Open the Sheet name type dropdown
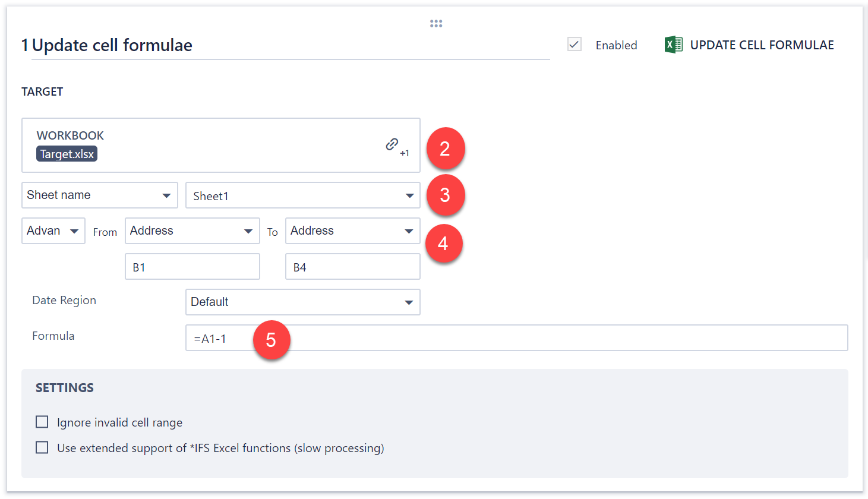 point(99,195)
